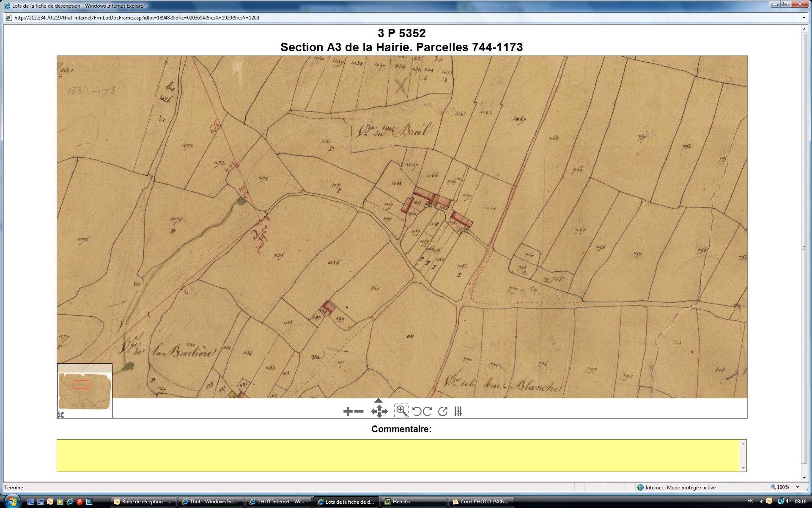The height and width of the screenshot is (508, 812).
Task: Rotate map counterclockwise
Action: [x=417, y=411]
